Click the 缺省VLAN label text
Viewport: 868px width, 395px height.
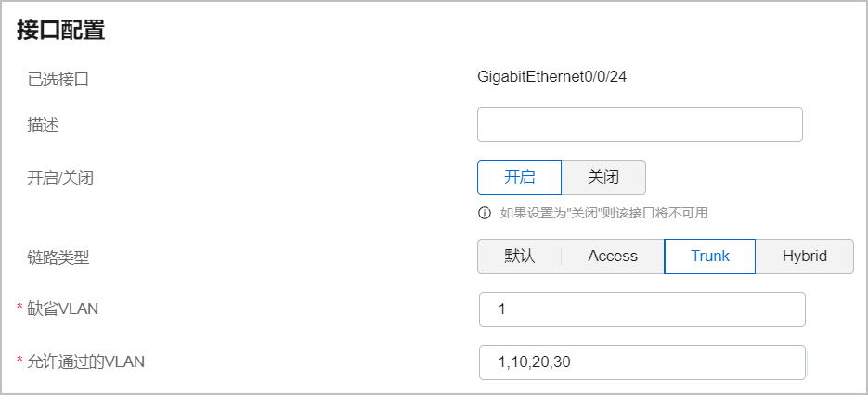tap(62, 309)
